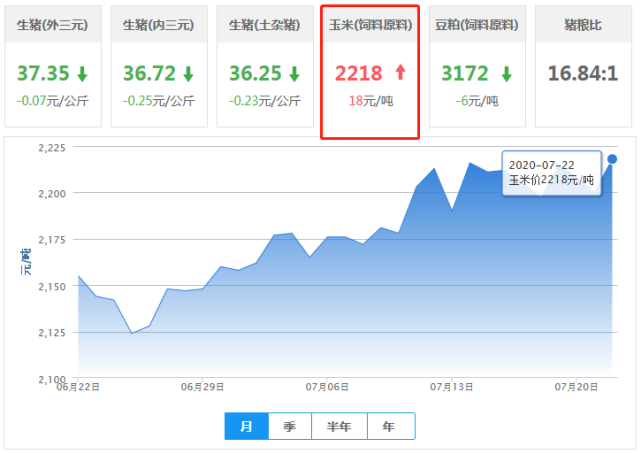Select the 猪粮比 ratio card
Viewport: 641px width, 454px height.
coord(583,66)
